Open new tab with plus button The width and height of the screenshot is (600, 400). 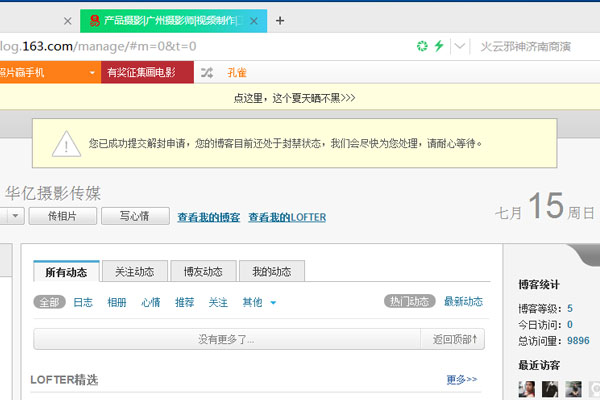[280, 20]
